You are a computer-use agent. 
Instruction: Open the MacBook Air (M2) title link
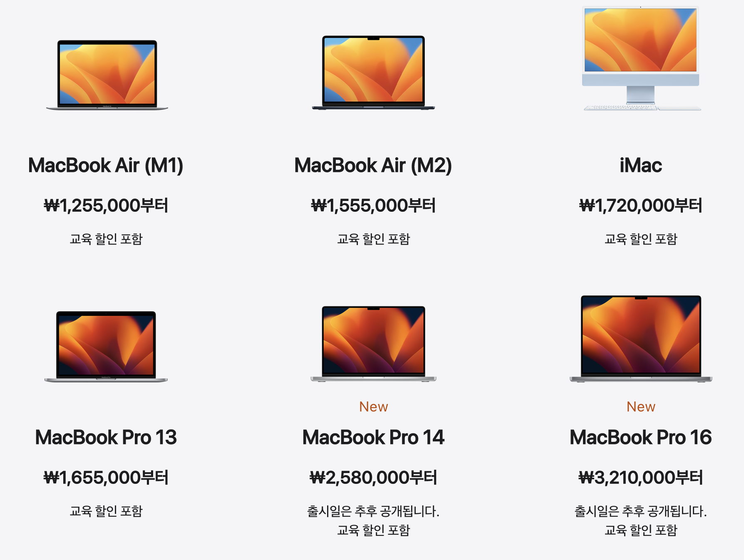(x=373, y=165)
